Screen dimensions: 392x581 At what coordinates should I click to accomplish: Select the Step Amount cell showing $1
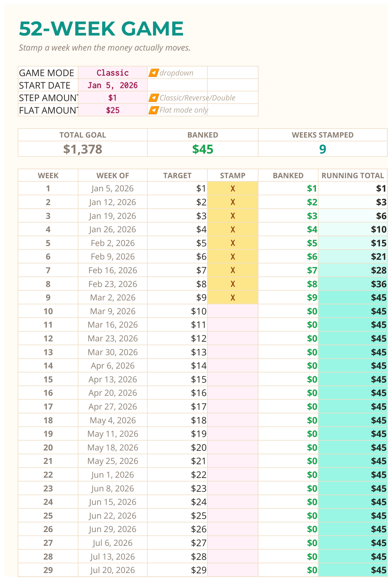pos(113,98)
